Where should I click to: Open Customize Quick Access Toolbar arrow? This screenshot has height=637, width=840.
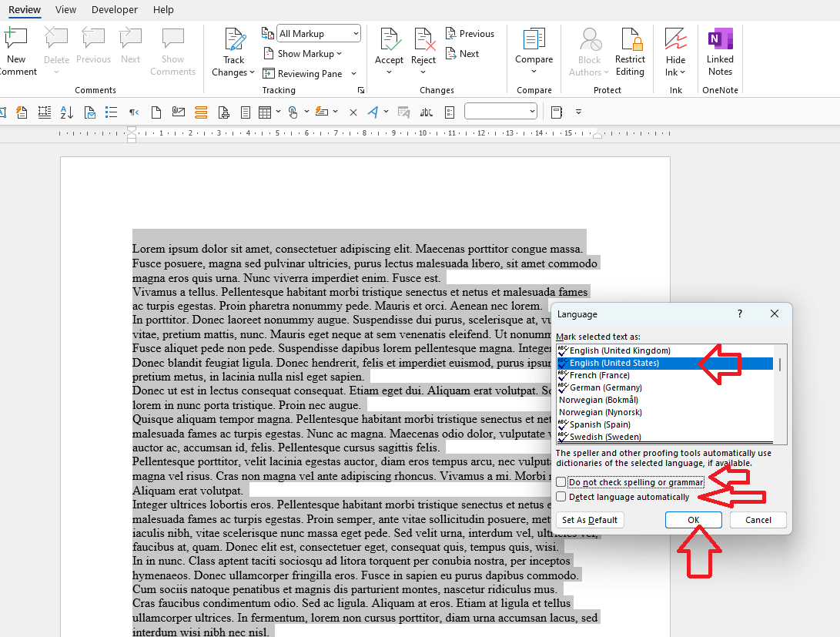coord(578,112)
